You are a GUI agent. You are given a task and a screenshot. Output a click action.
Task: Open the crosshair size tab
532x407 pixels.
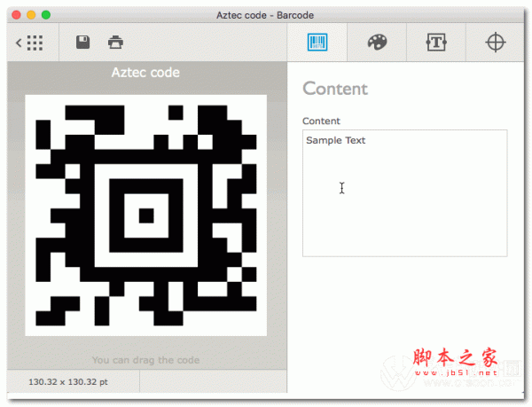(496, 43)
